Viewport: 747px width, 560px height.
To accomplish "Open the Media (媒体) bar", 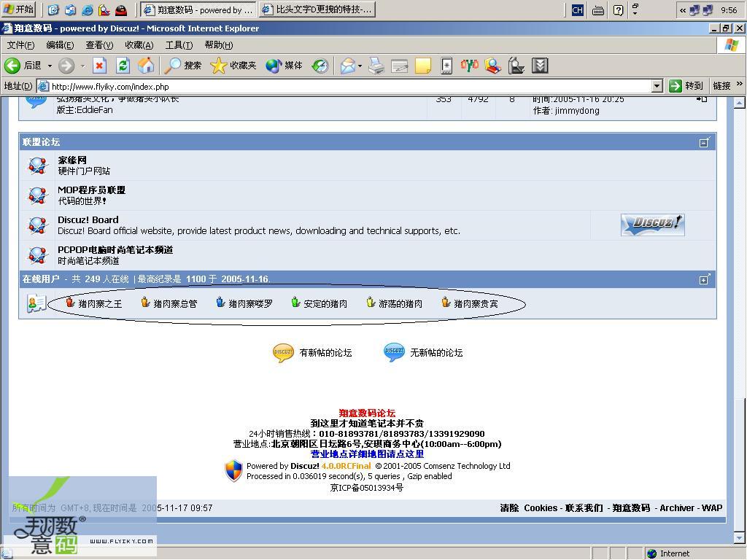I will coord(284,65).
